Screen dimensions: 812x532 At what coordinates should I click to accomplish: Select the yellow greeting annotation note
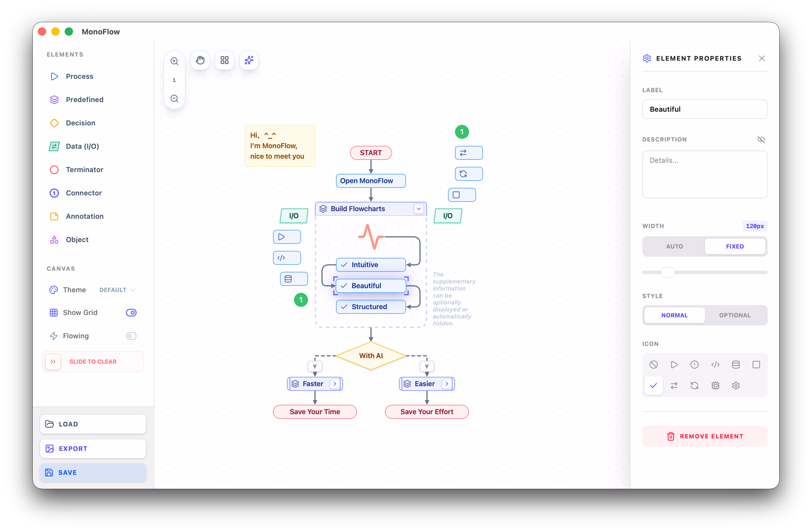[280, 146]
